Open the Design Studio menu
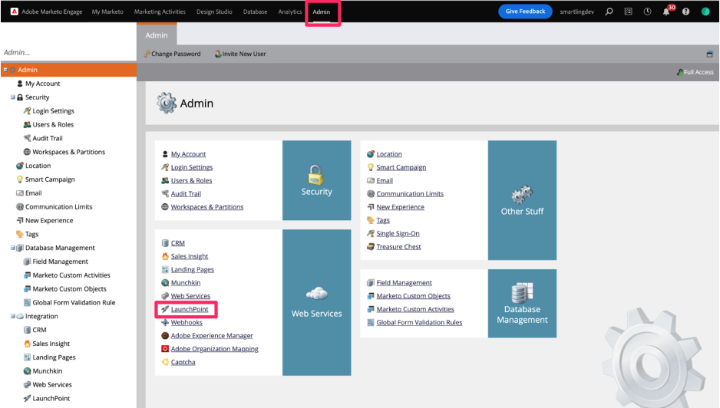This screenshot has width=720, height=408. click(x=214, y=12)
